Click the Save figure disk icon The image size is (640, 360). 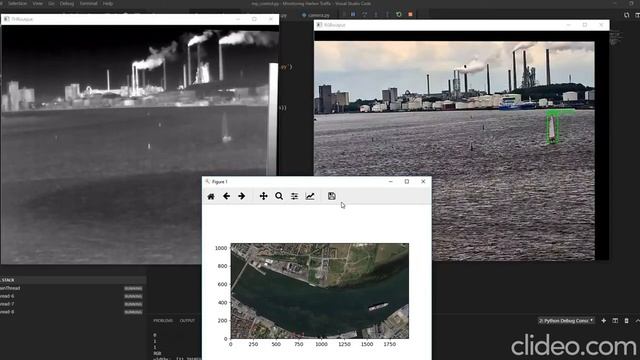point(331,196)
